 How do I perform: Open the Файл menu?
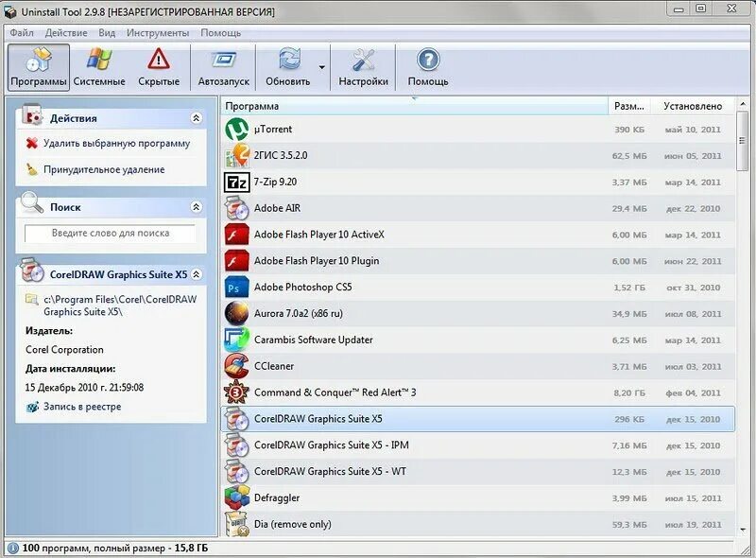tap(22, 33)
